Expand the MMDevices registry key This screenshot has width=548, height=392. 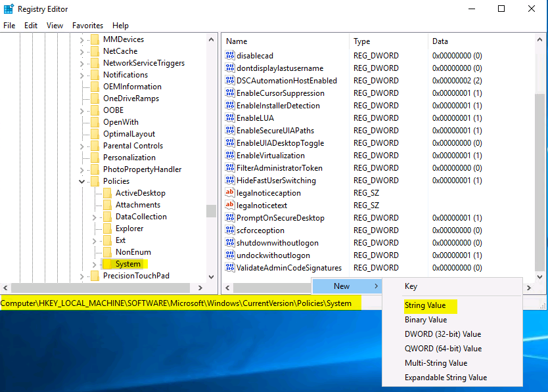pos(82,39)
